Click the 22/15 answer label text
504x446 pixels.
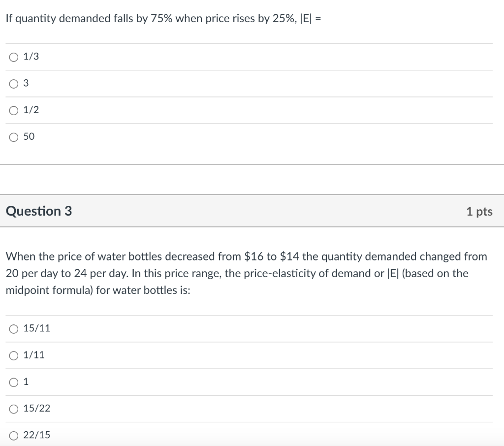[x=36, y=435]
